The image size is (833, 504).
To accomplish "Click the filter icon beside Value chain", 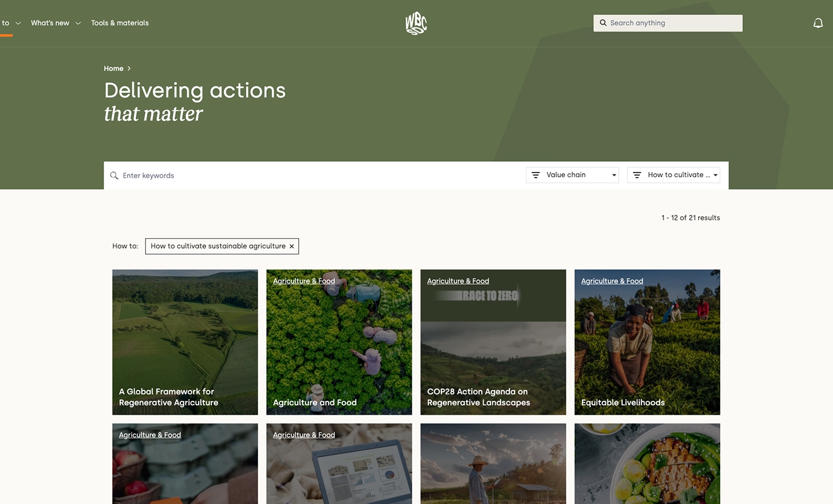I will [535, 175].
